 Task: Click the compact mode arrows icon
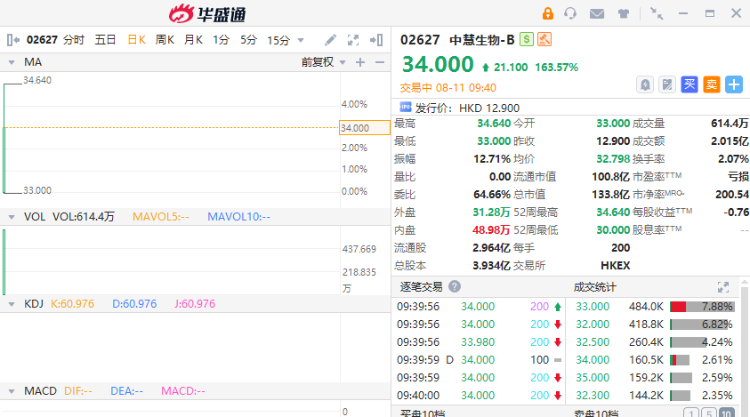pyautogui.click(x=656, y=13)
